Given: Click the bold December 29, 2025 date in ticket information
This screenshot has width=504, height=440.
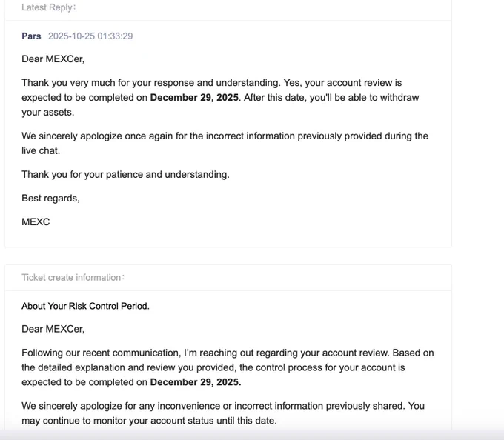Looking at the screenshot, I should (196, 383).
